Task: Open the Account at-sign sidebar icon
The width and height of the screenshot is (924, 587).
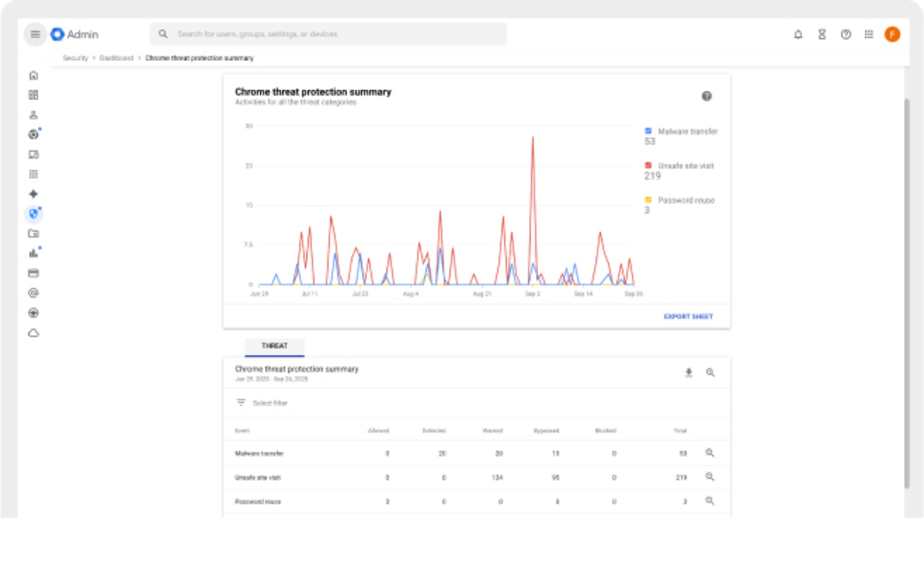Action: (x=33, y=293)
